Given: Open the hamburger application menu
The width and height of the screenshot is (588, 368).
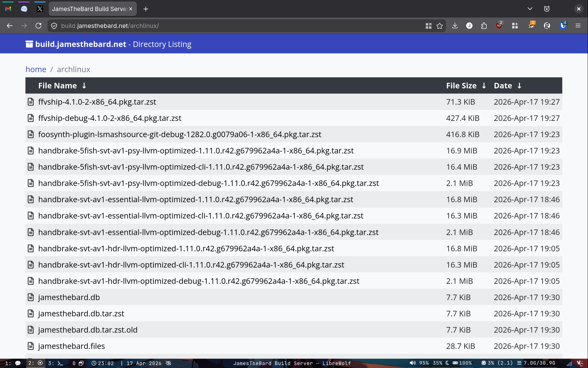Looking at the screenshot, I should [x=578, y=26].
